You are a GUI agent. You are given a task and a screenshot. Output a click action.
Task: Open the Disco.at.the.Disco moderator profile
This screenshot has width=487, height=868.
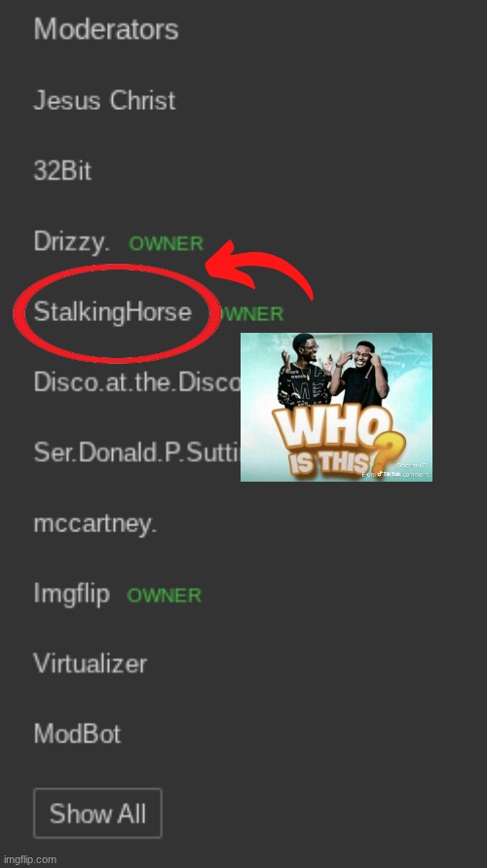[x=137, y=382]
